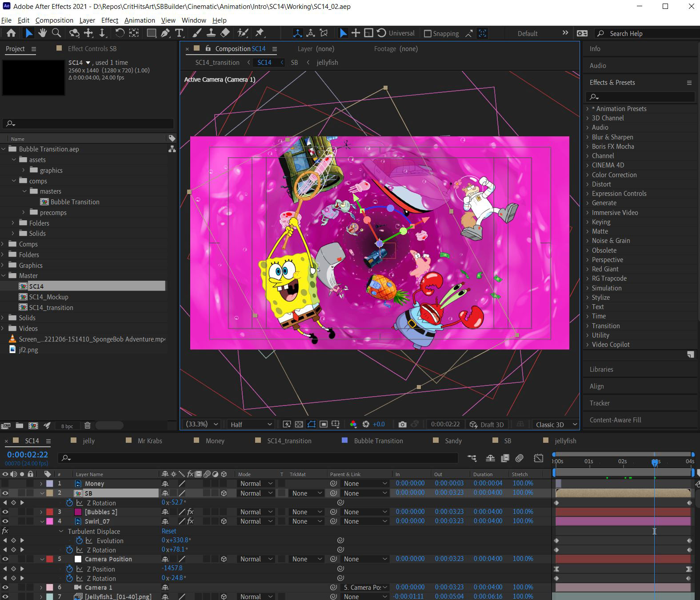Open the magnification (33.3%) dropdown
This screenshot has width=700, height=600.
click(202, 425)
